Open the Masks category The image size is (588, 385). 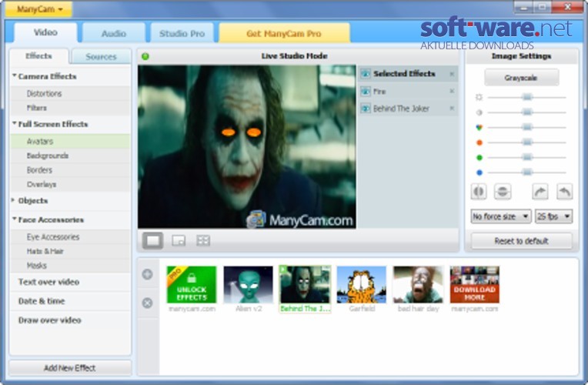(x=70, y=266)
